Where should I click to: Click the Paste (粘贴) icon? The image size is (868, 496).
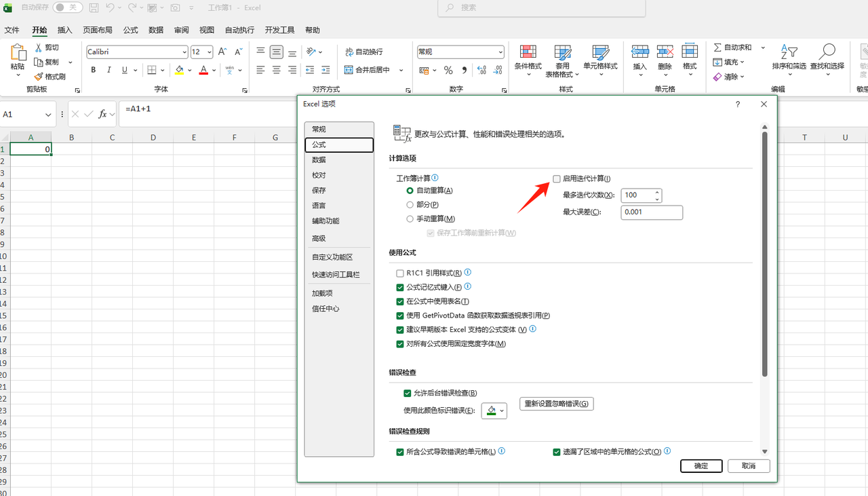pos(18,53)
